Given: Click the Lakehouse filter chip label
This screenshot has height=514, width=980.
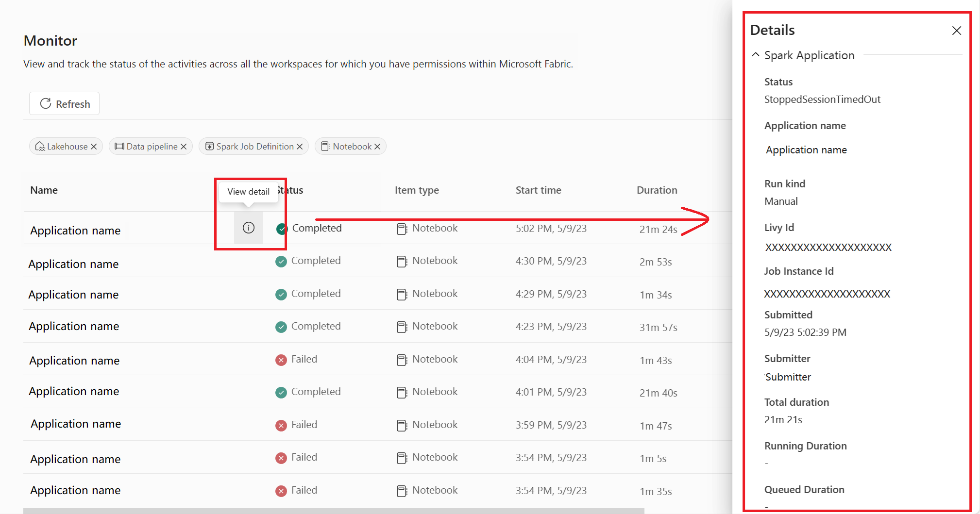Looking at the screenshot, I should [67, 147].
